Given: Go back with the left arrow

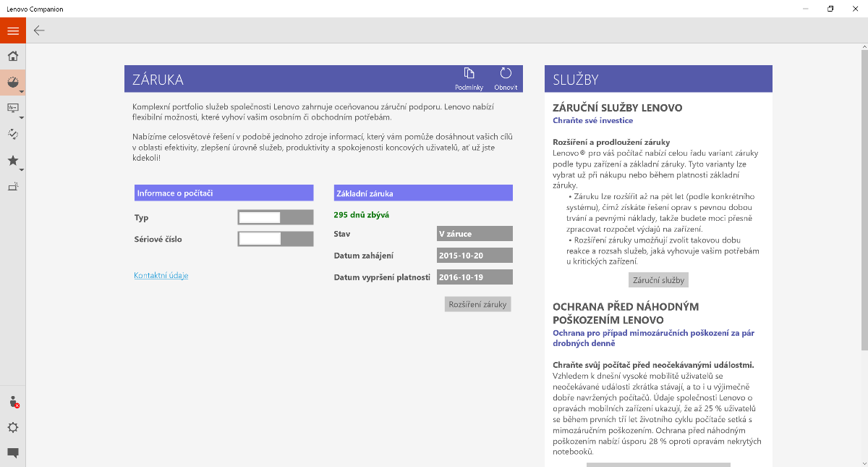Looking at the screenshot, I should [39, 30].
